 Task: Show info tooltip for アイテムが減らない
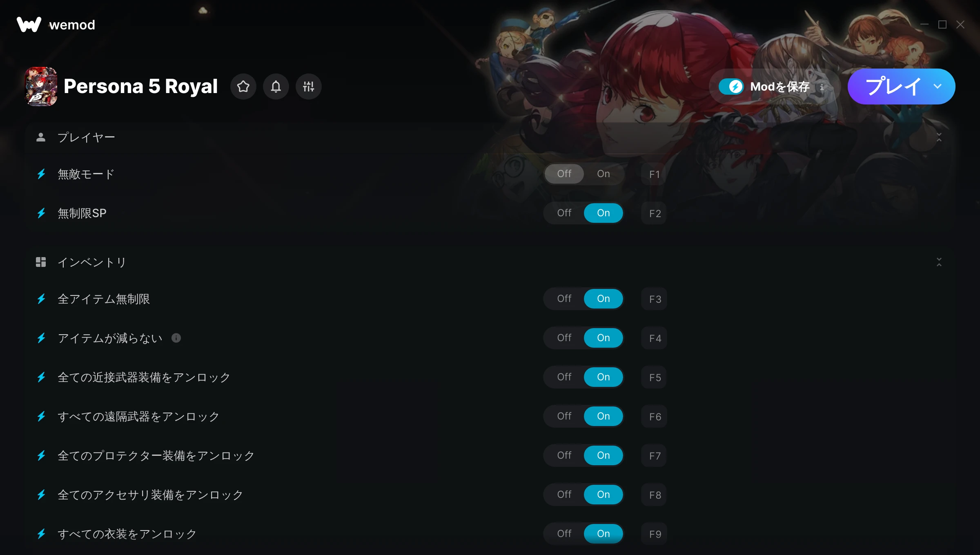pyautogui.click(x=176, y=338)
